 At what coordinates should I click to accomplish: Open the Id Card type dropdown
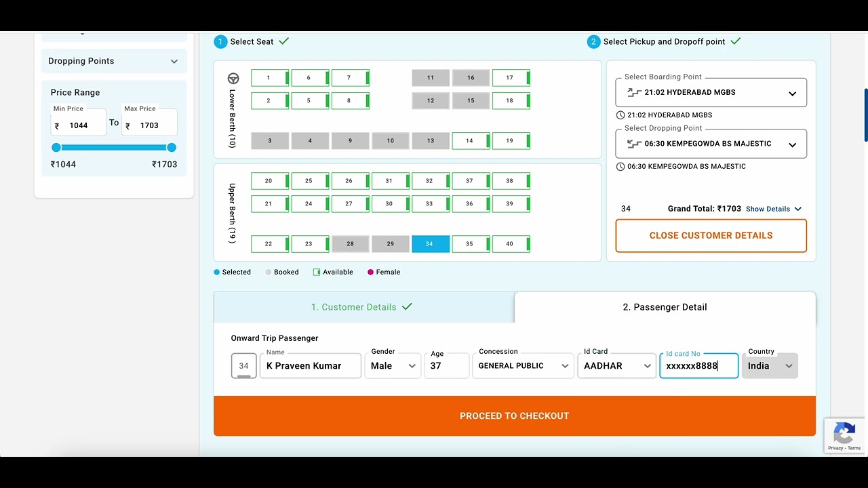[x=616, y=366]
